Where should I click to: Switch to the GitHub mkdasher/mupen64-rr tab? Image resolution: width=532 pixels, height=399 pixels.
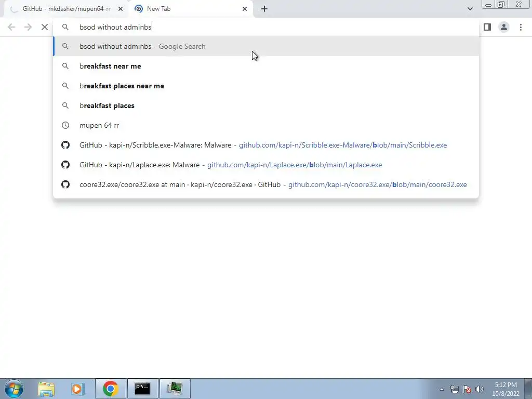click(66, 9)
